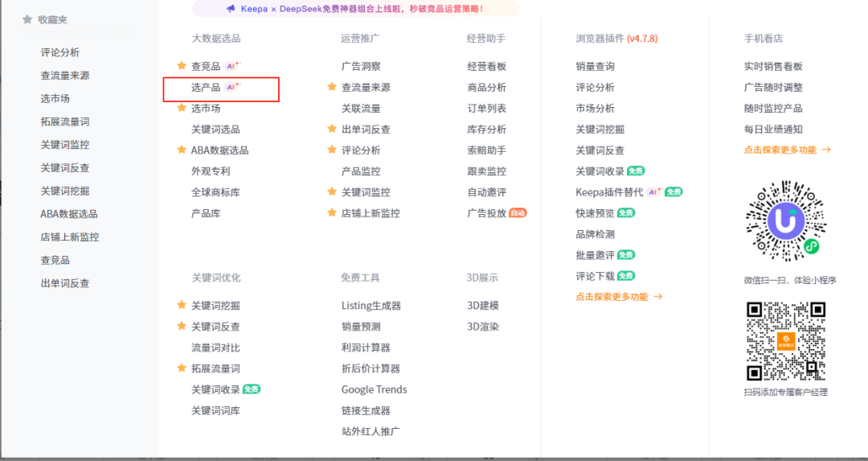Viewport: 868px width, 461px height.
Task: Toggle favorite star for 关键词监控 in 运营推广
Action: tap(332, 191)
